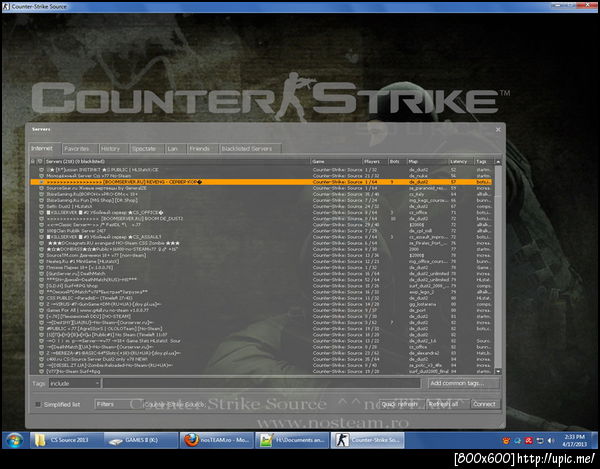Screen dimensions: 600x469
Task: Sort by Bots column header
Action: (x=397, y=161)
